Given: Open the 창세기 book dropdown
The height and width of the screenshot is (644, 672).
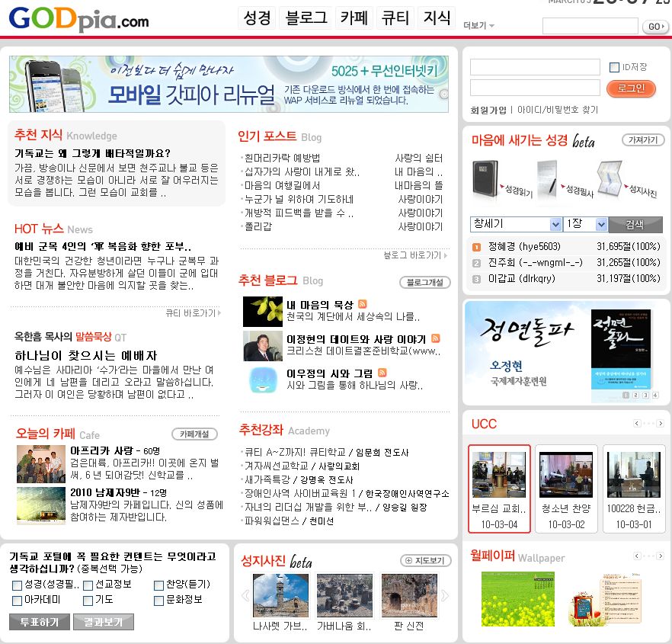Looking at the screenshot, I should click(516, 225).
